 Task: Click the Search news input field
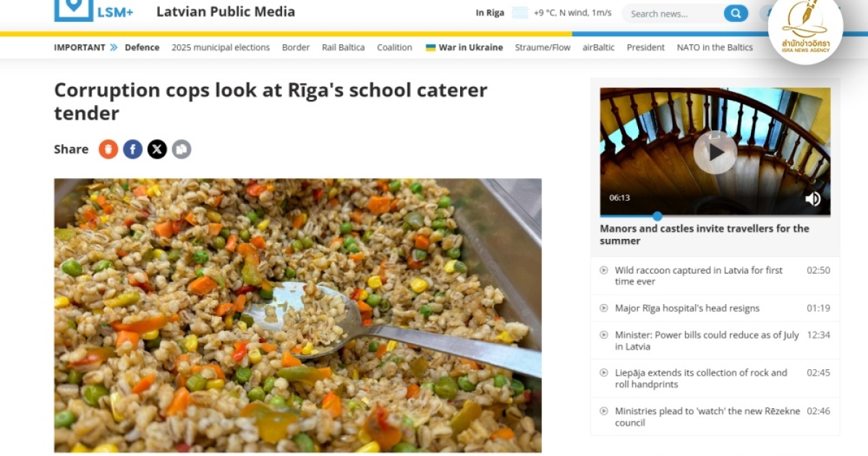pos(673,13)
